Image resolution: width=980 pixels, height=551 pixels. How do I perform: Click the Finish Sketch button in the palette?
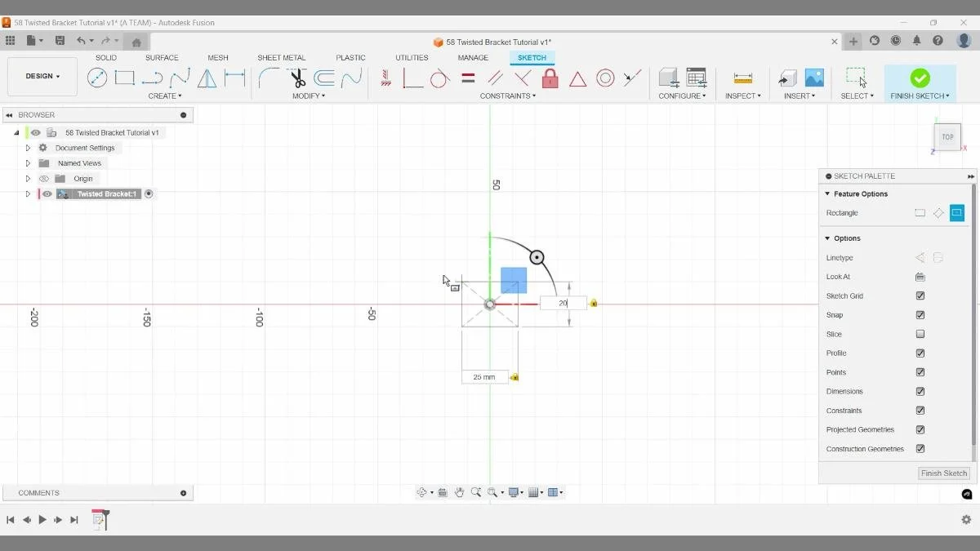point(943,473)
